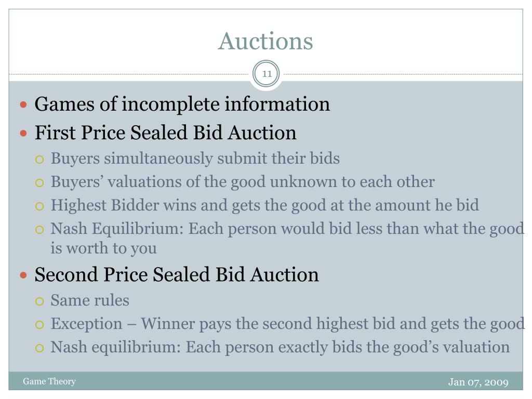This screenshot has width=532, height=399.
Task: Select the "Exception – Winner pays the second highest bid" line
Action: (x=288, y=324)
